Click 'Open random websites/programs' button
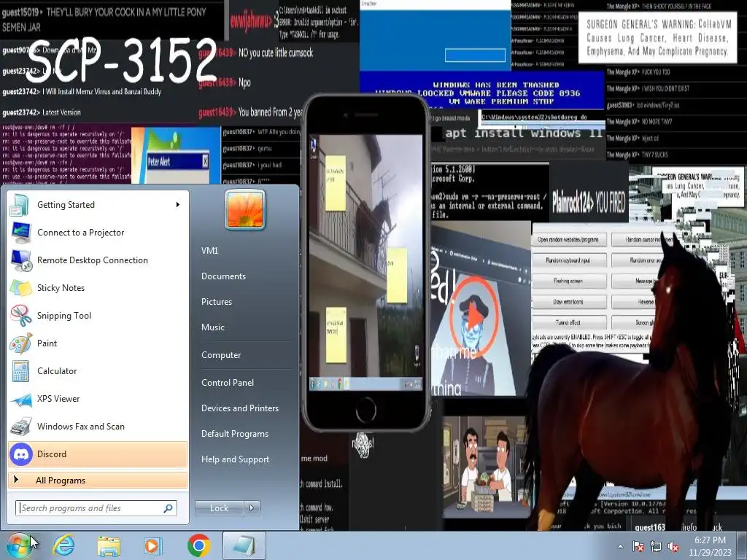The image size is (747, 560). (x=568, y=239)
